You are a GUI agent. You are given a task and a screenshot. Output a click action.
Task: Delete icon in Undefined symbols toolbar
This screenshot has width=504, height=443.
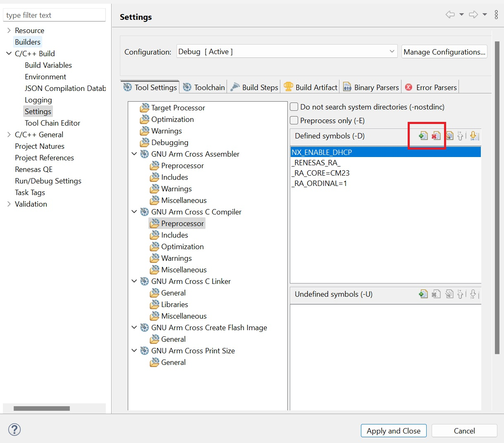click(436, 294)
